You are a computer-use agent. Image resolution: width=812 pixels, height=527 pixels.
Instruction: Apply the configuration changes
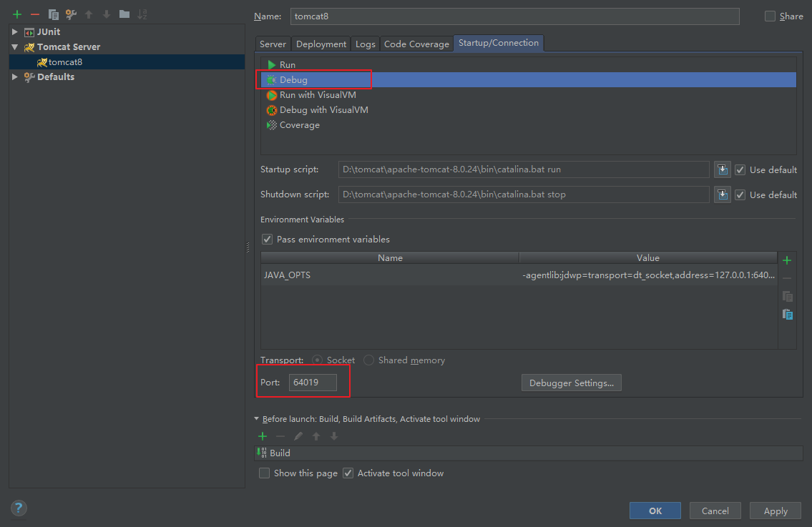pyautogui.click(x=775, y=511)
